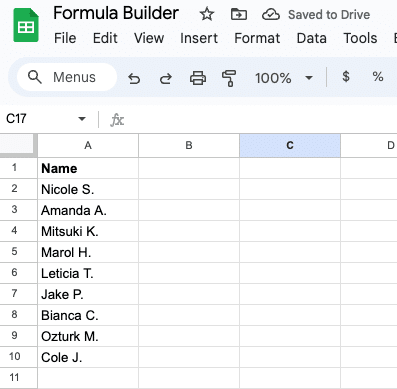Open the 100% zoom dropdown
The image size is (397, 389).
coord(284,78)
